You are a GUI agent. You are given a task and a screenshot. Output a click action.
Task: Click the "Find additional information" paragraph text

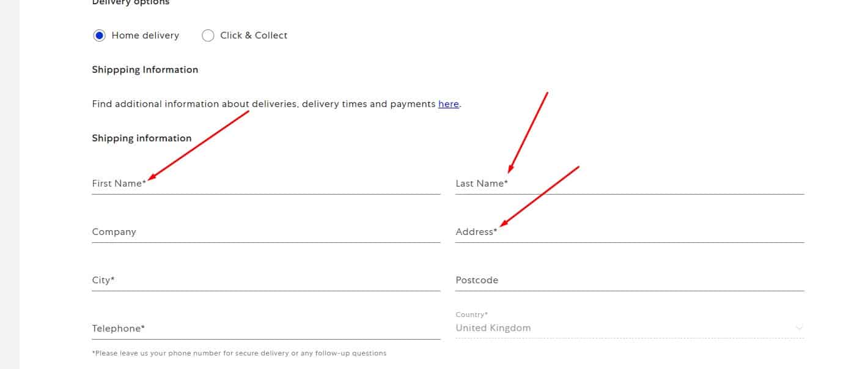tap(263, 104)
